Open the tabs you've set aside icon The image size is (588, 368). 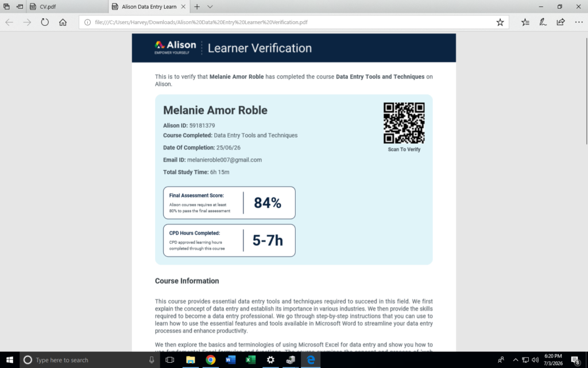tap(6, 6)
